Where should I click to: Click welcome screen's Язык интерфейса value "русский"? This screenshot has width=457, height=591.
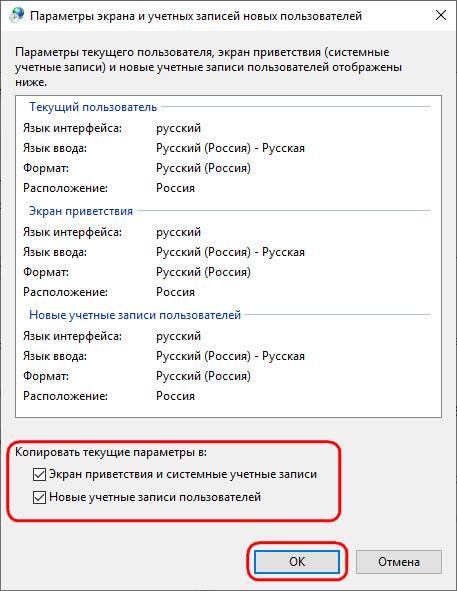point(178,232)
